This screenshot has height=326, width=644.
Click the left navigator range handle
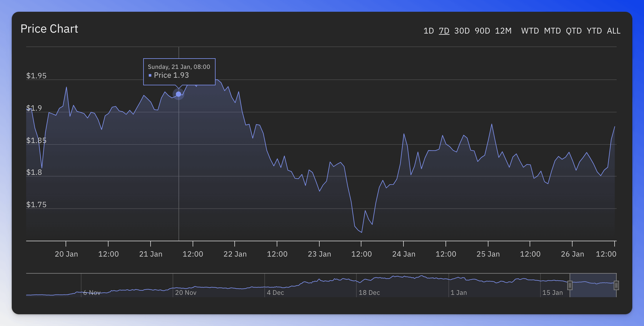[x=570, y=285]
